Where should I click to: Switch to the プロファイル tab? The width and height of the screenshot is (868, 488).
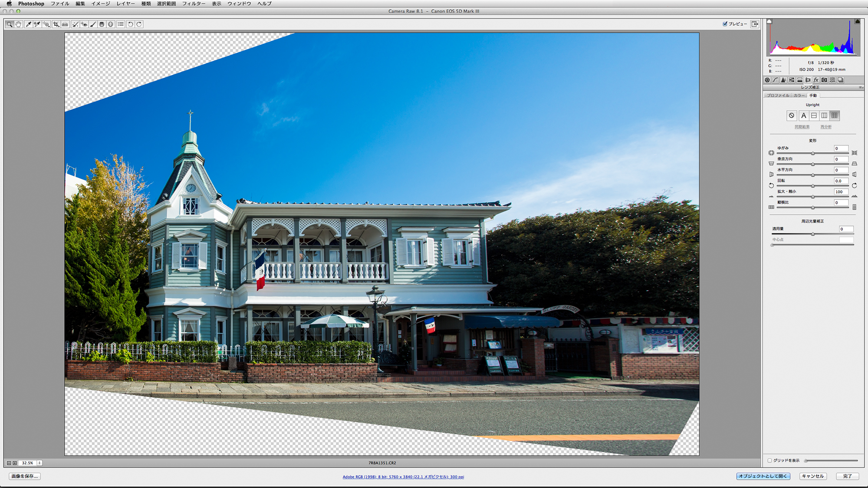[x=778, y=95]
